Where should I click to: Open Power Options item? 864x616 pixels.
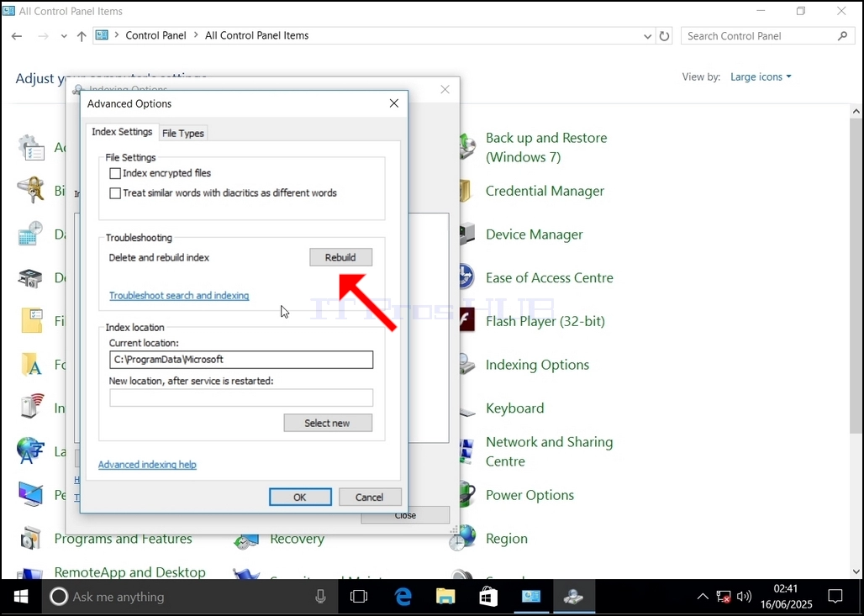(529, 495)
